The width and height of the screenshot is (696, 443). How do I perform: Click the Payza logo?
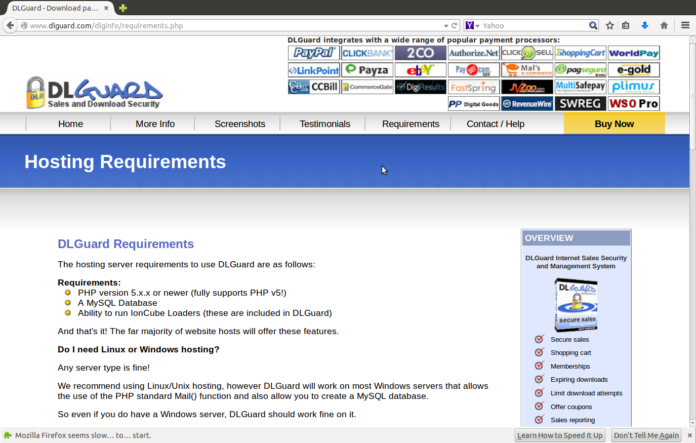tap(367, 70)
